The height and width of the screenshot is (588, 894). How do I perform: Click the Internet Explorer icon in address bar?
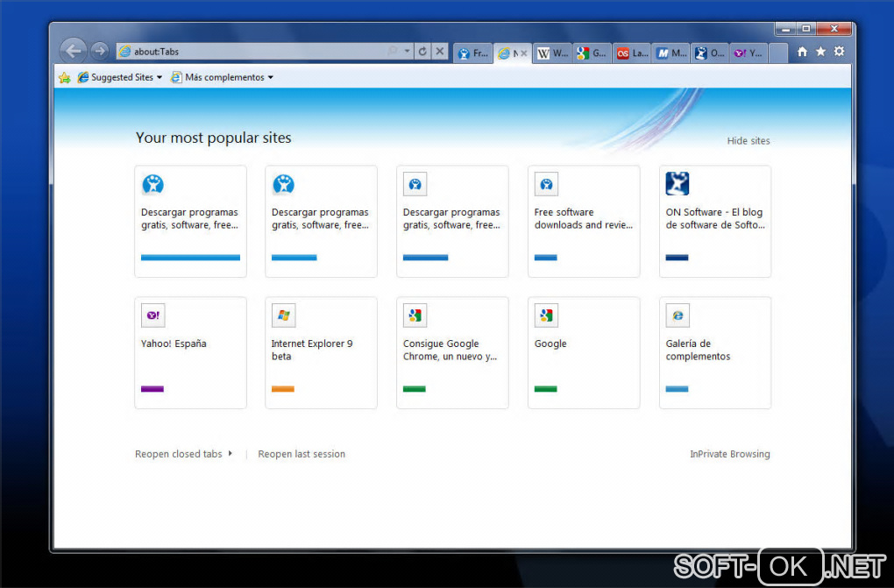(124, 52)
